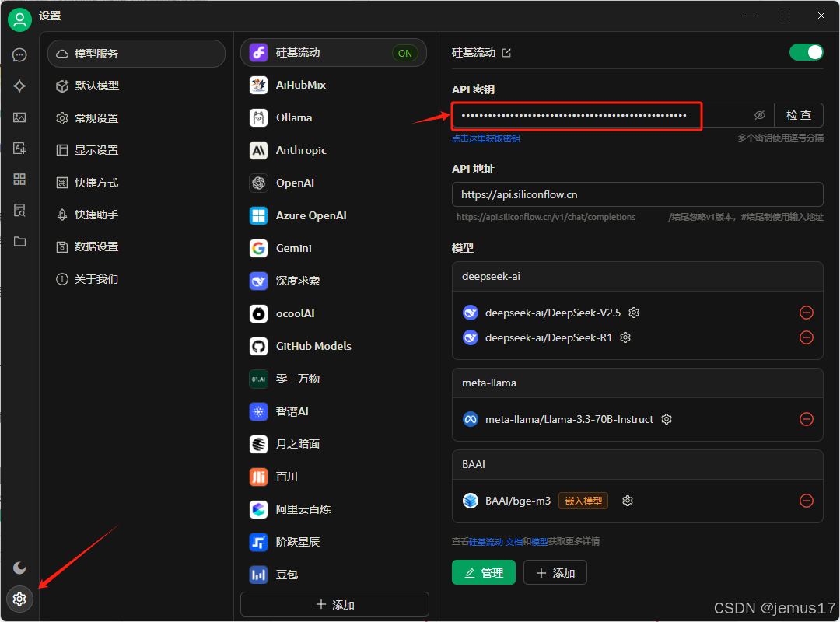The image size is (840, 622).
Task: Toggle API key visibility eye icon
Action: point(760,115)
